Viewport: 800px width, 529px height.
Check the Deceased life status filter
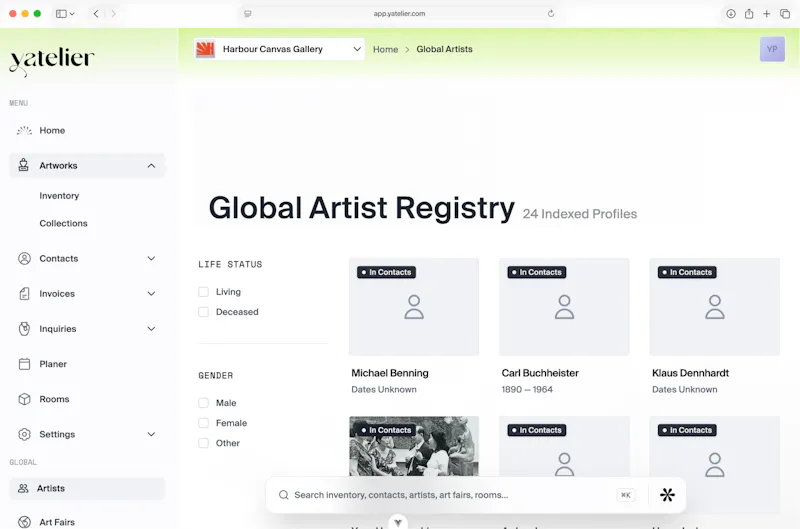click(204, 312)
